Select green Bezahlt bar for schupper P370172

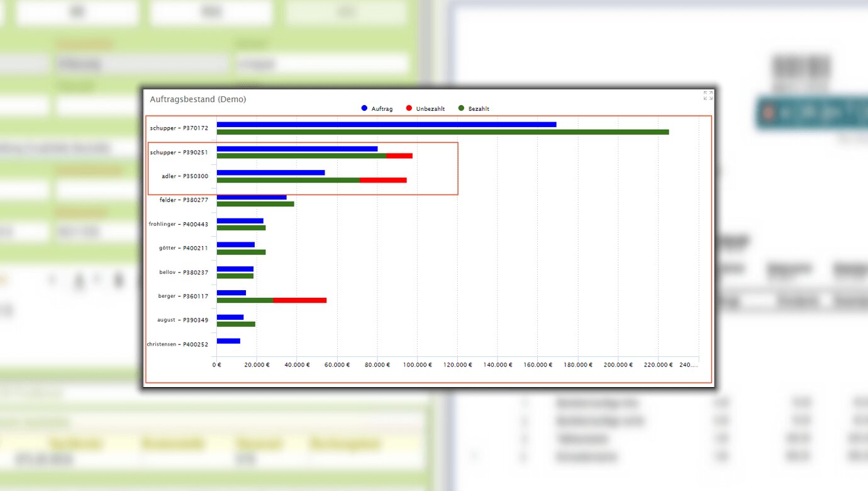pyautogui.click(x=442, y=132)
